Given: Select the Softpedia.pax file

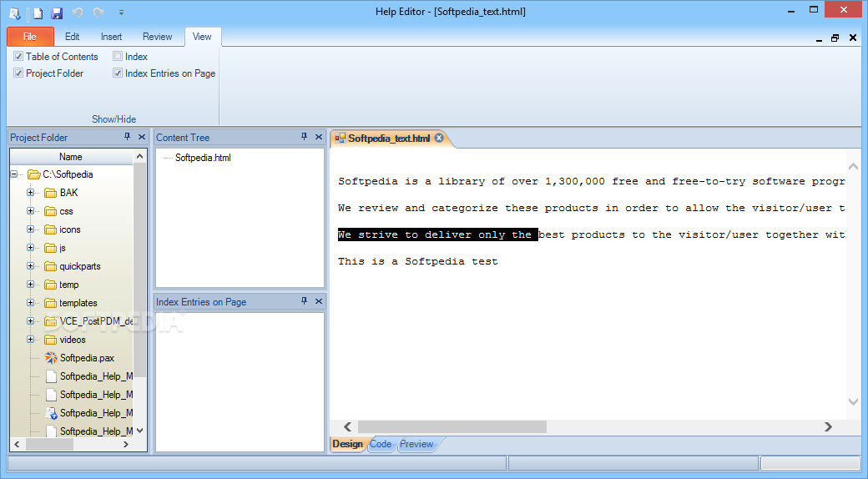Looking at the screenshot, I should 87,358.
